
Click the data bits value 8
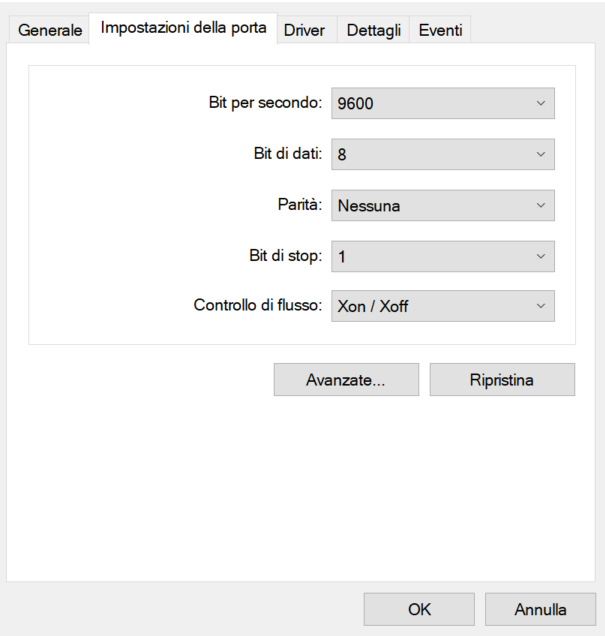point(342,155)
